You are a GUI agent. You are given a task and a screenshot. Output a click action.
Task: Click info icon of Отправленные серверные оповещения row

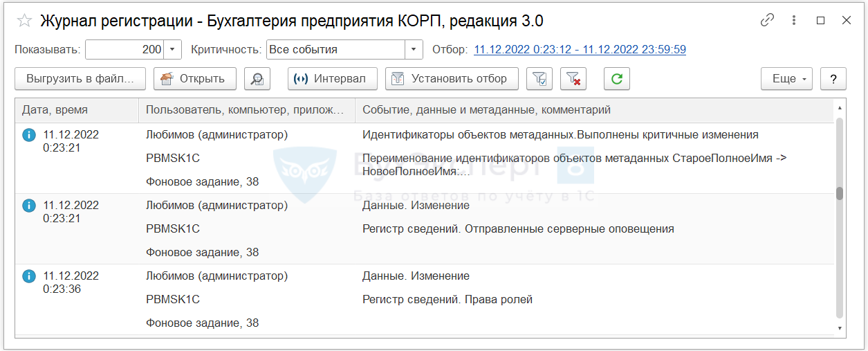(29, 206)
